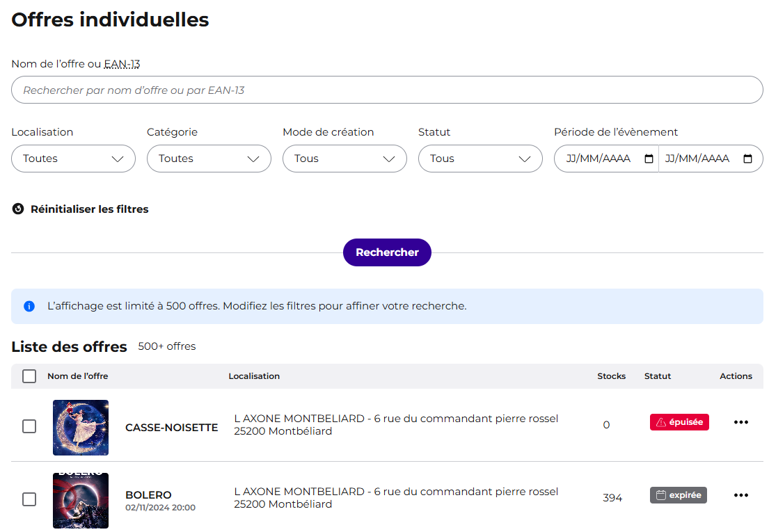This screenshot has height=532, width=769.
Task: Click the grey expirée status badge
Action: click(678, 495)
